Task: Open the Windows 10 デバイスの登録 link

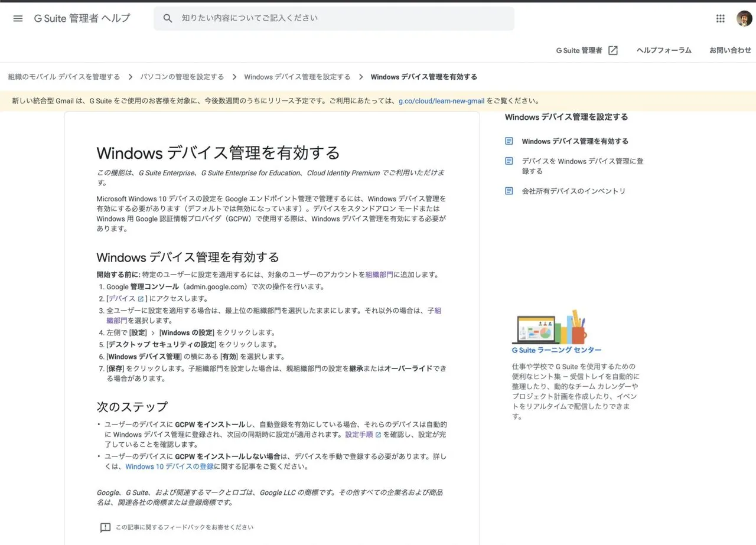Action: pyautogui.click(x=170, y=466)
